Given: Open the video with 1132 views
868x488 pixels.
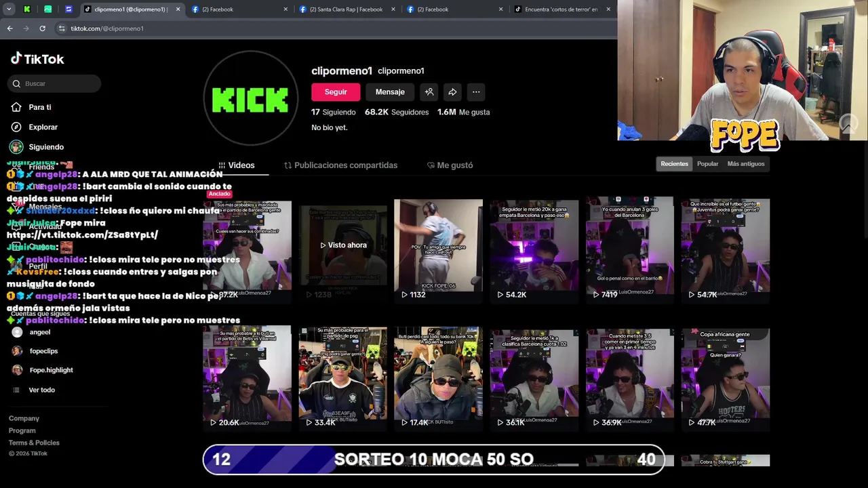Looking at the screenshot, I should [439, 250].
